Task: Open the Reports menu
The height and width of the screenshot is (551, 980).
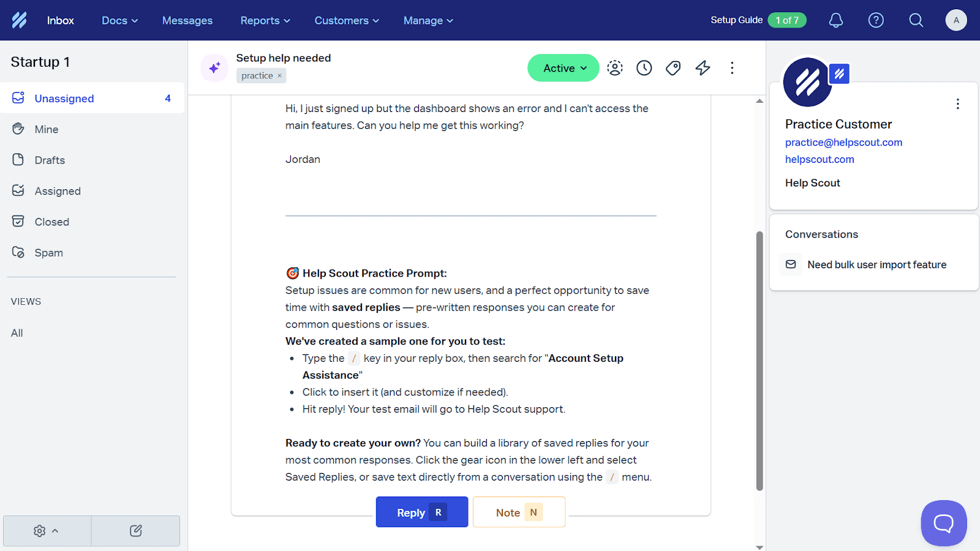Action: (x=265, y=20)
